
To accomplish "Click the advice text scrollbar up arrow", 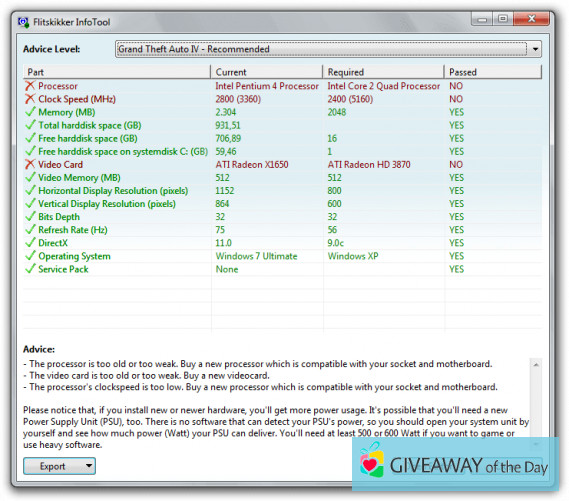I will [x=536, y=364].
